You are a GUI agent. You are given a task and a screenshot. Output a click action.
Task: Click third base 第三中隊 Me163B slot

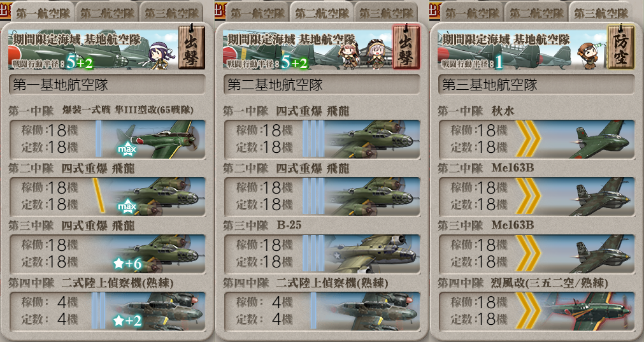pyautogui.click(x=536, y=253)
